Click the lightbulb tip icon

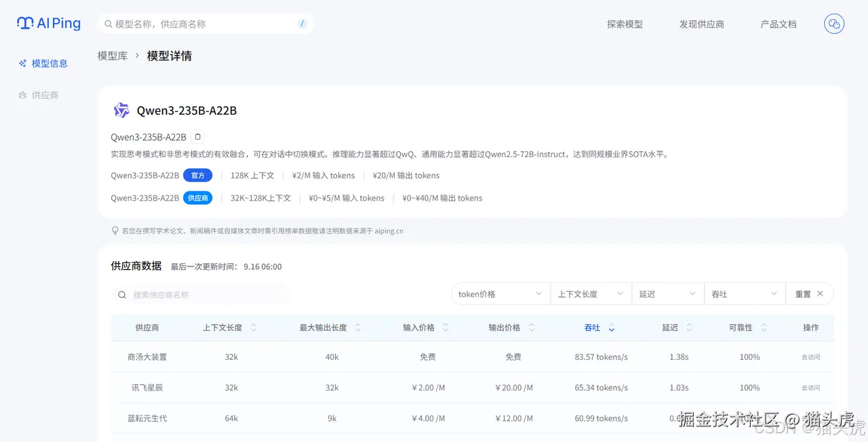pyautogui.click(x=115, y=230)
